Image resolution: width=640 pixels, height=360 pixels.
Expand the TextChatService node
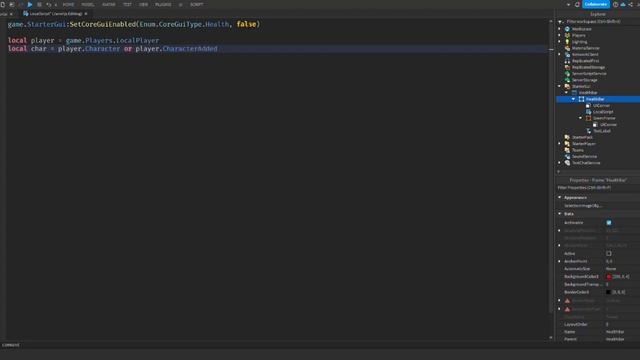point(560,163)
